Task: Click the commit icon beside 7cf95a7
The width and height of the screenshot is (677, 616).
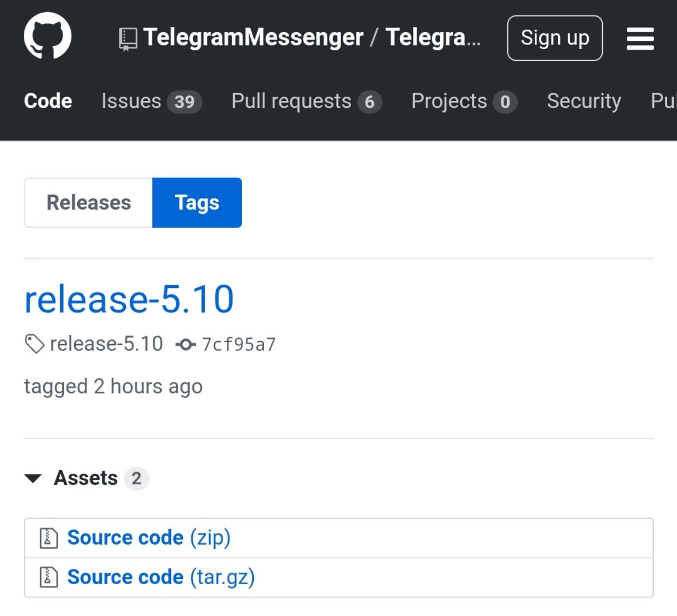Action: point(185,345)
